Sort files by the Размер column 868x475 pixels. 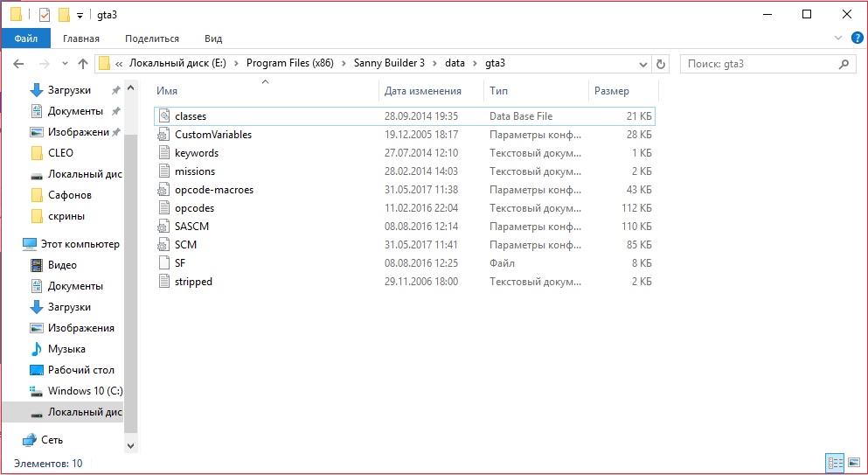623,91
